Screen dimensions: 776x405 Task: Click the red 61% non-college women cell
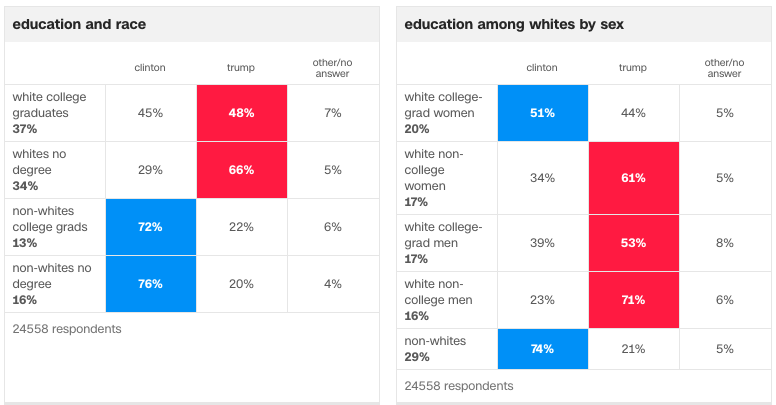633,178
